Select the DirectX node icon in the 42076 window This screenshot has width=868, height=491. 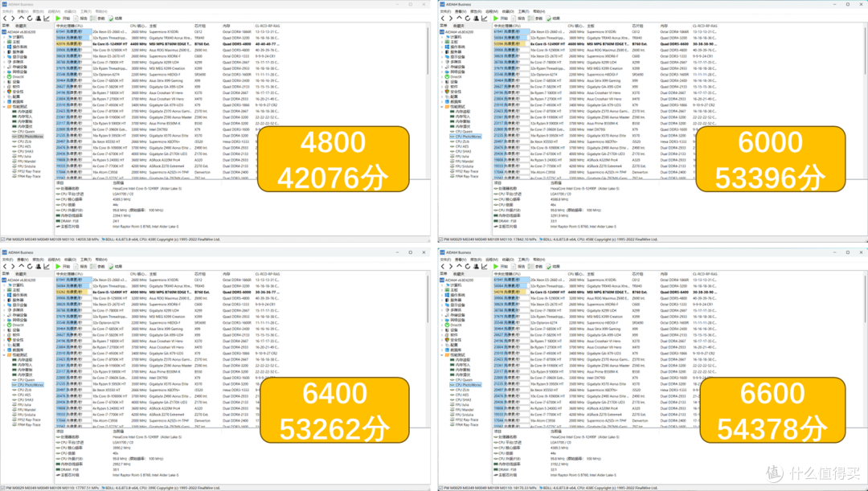click(10, 76)
